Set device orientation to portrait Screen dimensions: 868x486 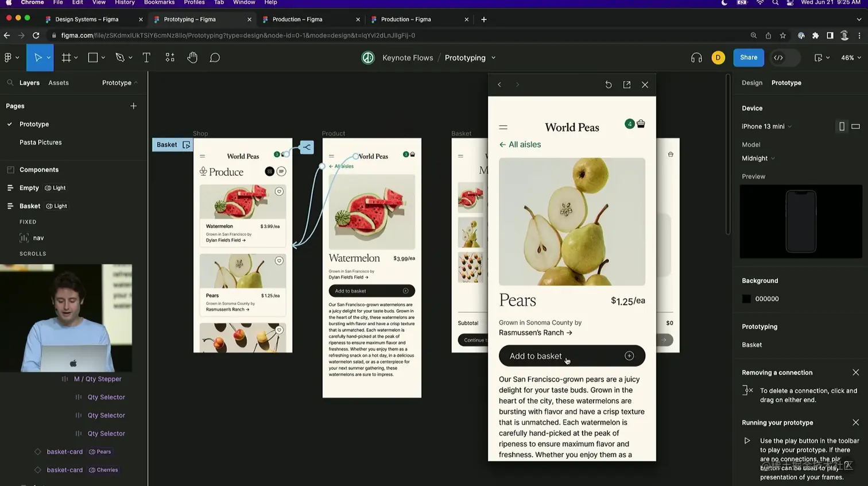[x=842, y=126]
